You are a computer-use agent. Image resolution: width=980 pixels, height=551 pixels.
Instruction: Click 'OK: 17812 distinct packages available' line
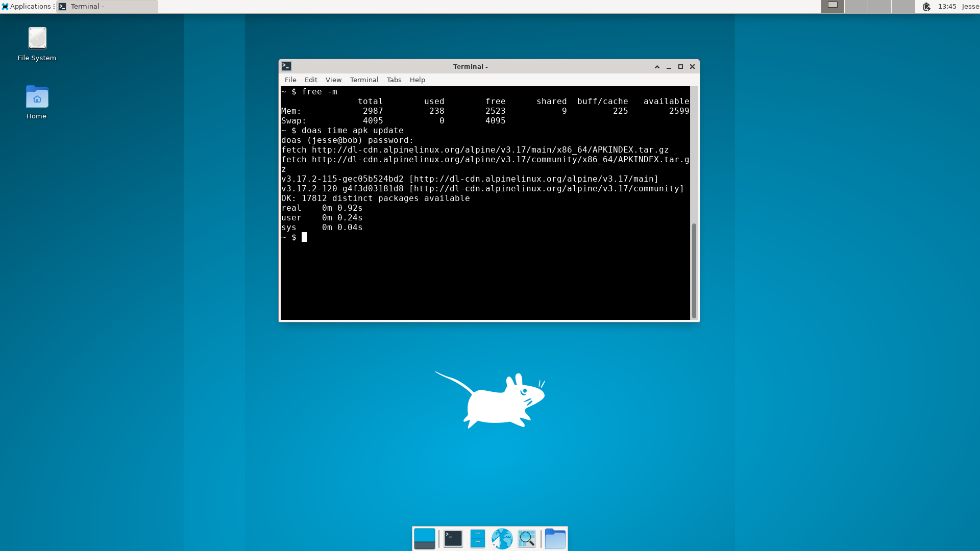click(375, 198)
